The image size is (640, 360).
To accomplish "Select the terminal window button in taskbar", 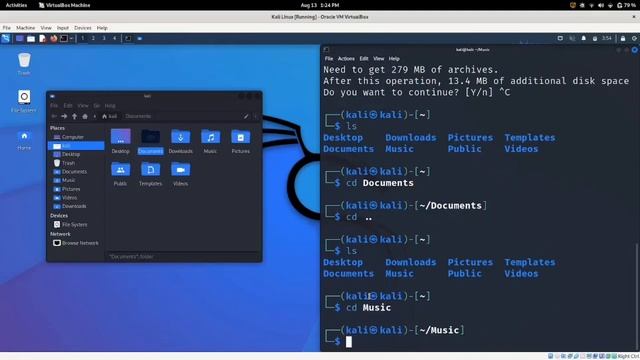I will point(128,38).
